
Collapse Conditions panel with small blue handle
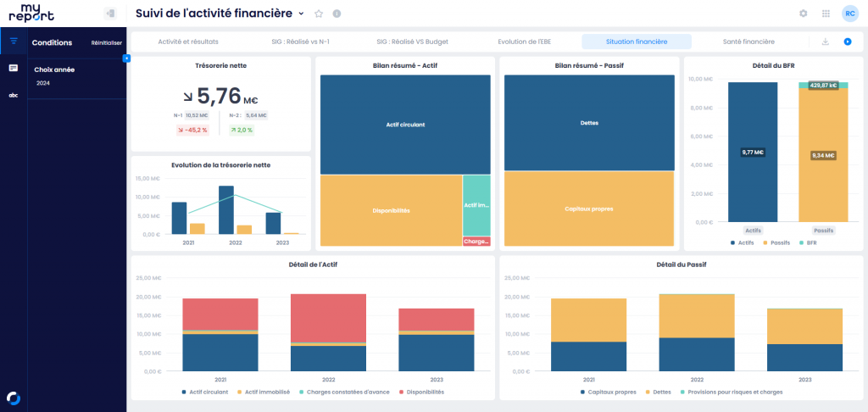[126, 58]
